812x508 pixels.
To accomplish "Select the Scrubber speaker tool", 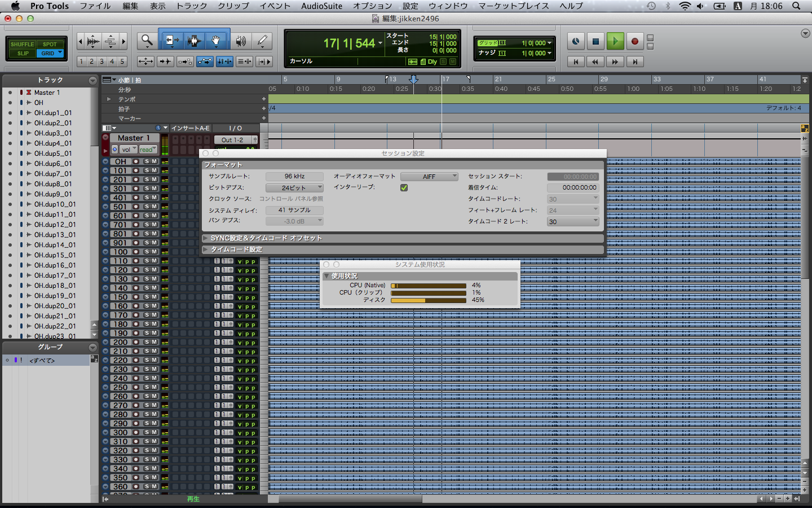I will pos(241,41).
